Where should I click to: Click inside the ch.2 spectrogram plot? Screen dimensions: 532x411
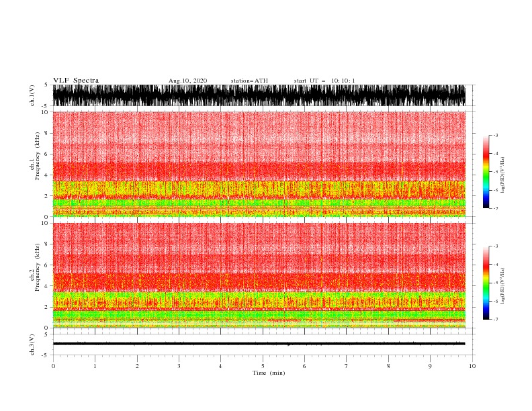259,275
